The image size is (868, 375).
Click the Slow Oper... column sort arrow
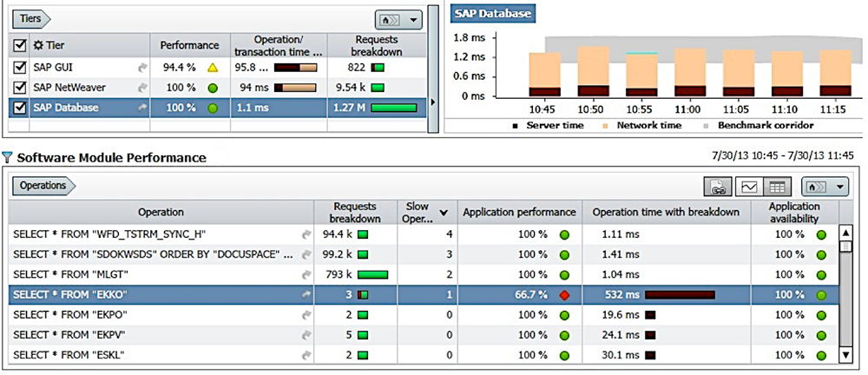pos(444,212)
